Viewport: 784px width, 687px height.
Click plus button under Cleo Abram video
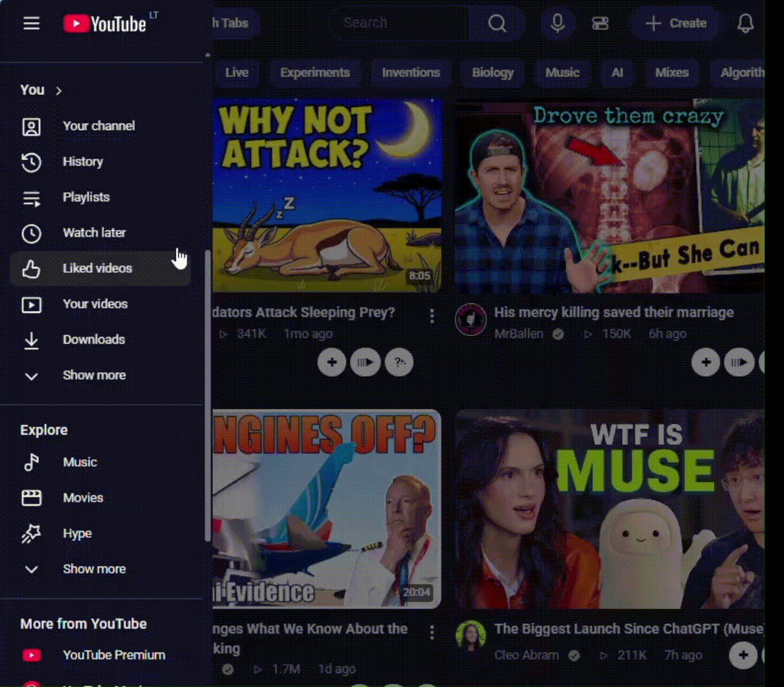pyautogui.click(x=743, y=655)
